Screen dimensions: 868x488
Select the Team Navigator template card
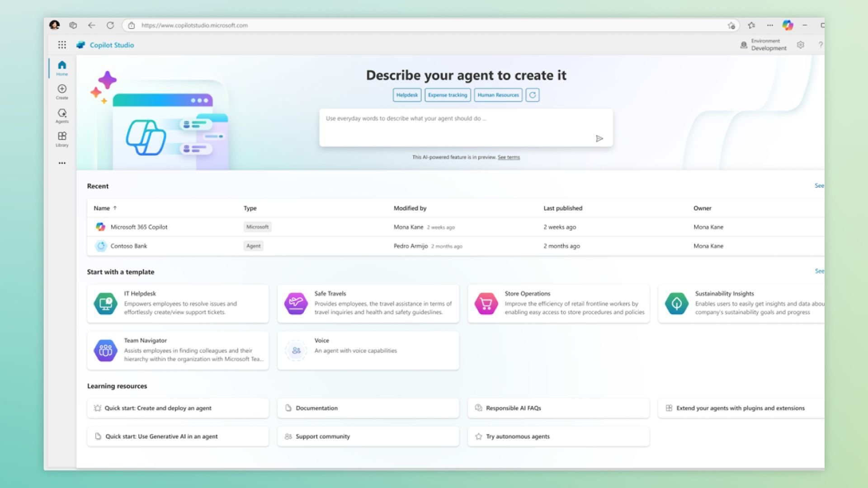click(178, 350)
